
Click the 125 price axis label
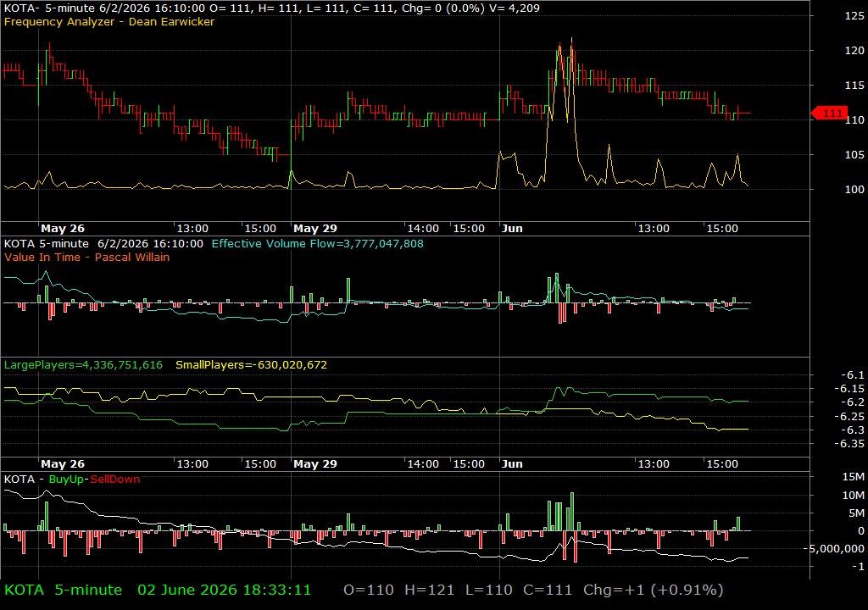coord(854,15)
